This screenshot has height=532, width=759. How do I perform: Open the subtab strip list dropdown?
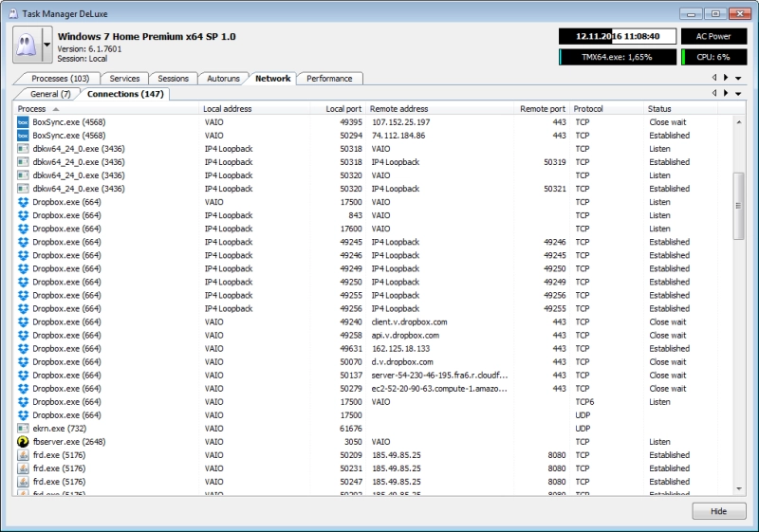[738, 93]
